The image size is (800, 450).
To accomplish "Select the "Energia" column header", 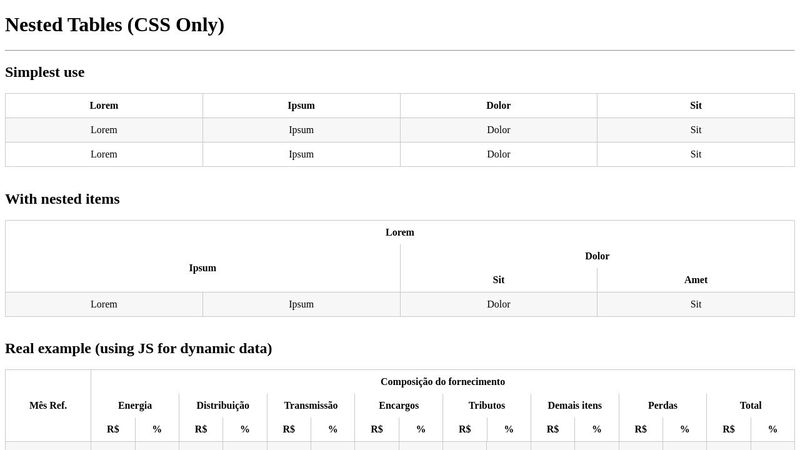I will 135,405.
